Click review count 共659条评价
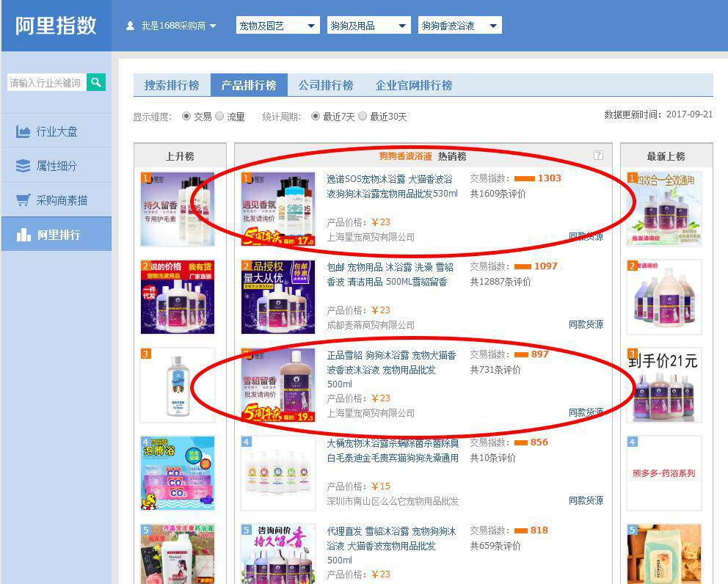Image resolution: width=728 pixels, height=584 pixels. (x=495, y=546)
